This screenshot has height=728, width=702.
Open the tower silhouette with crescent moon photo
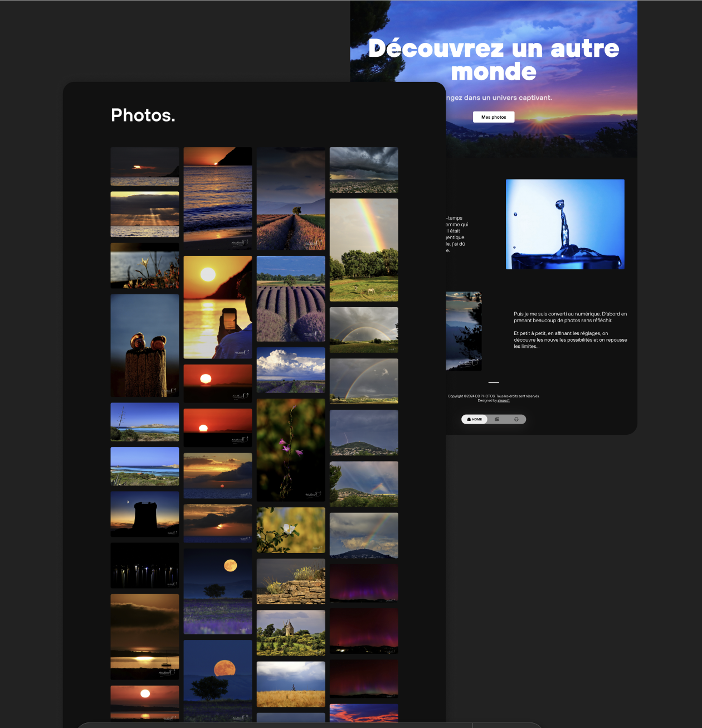[145, 514]
